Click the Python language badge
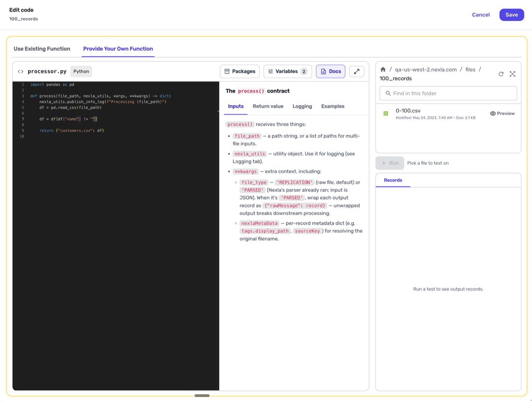The width and height of the screenshot is (532, 401). click(81, 72)
